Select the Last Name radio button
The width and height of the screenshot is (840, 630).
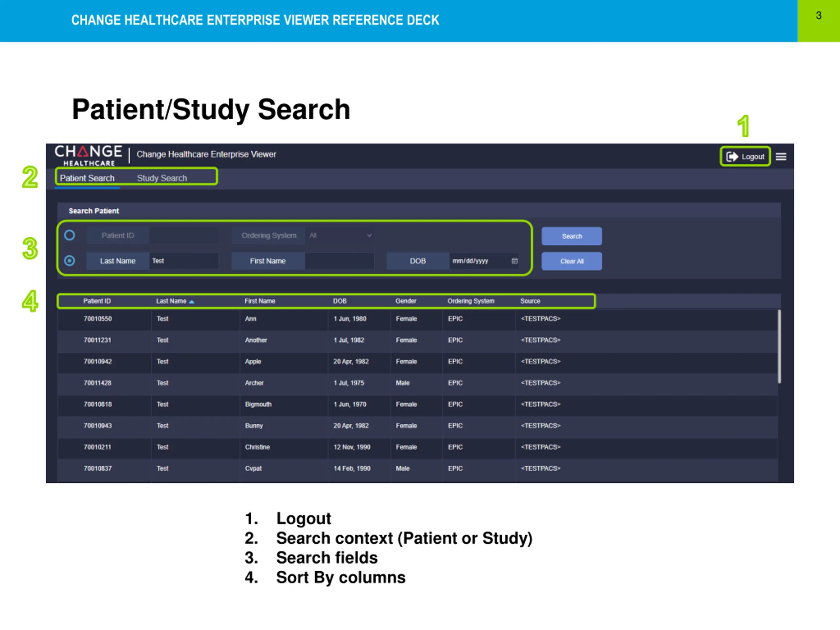pos(70,261)
